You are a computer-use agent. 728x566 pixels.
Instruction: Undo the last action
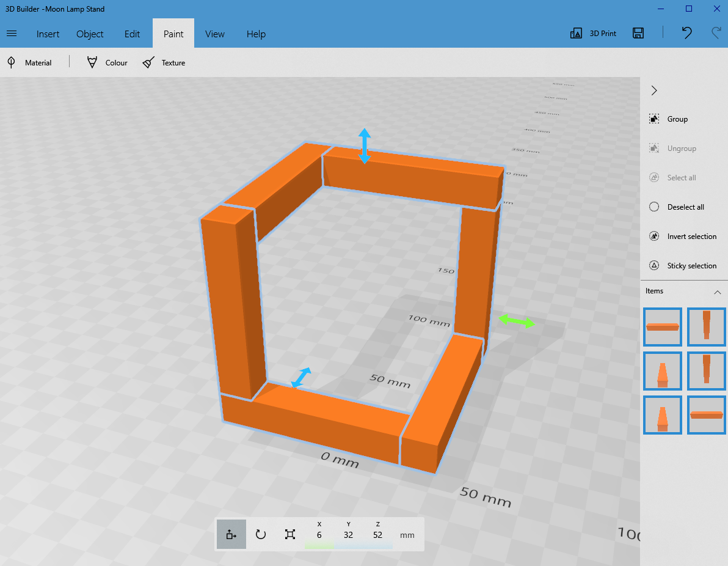tap(686, 34)
